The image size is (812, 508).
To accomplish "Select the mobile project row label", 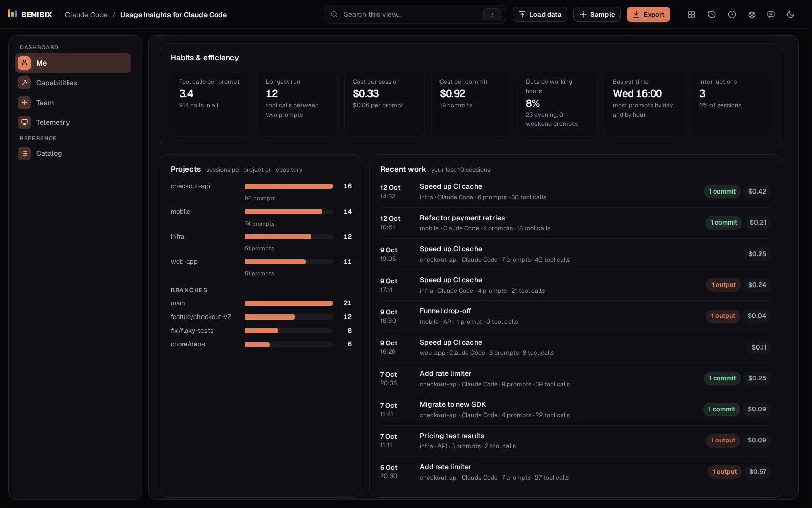I will (x=180, y=212).
